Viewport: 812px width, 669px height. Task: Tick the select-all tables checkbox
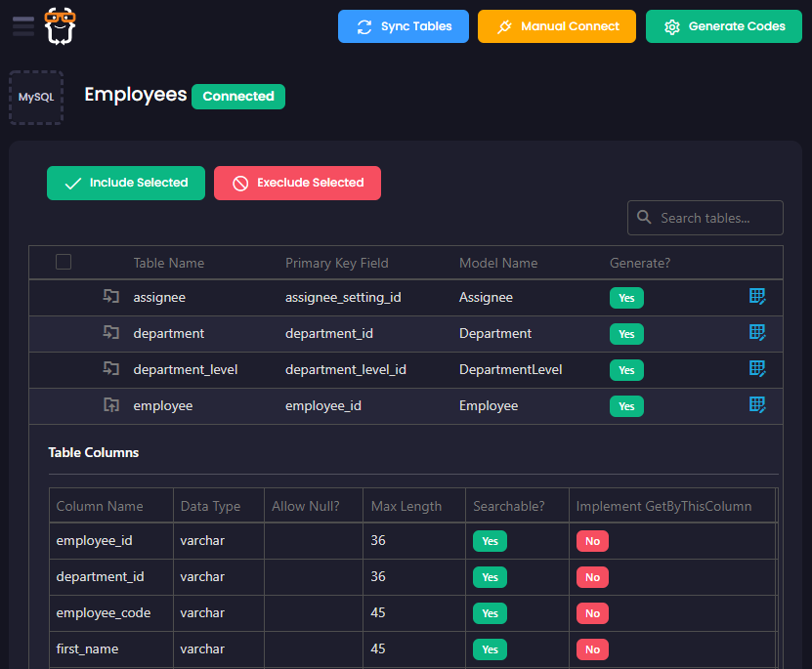coord(64,262)
